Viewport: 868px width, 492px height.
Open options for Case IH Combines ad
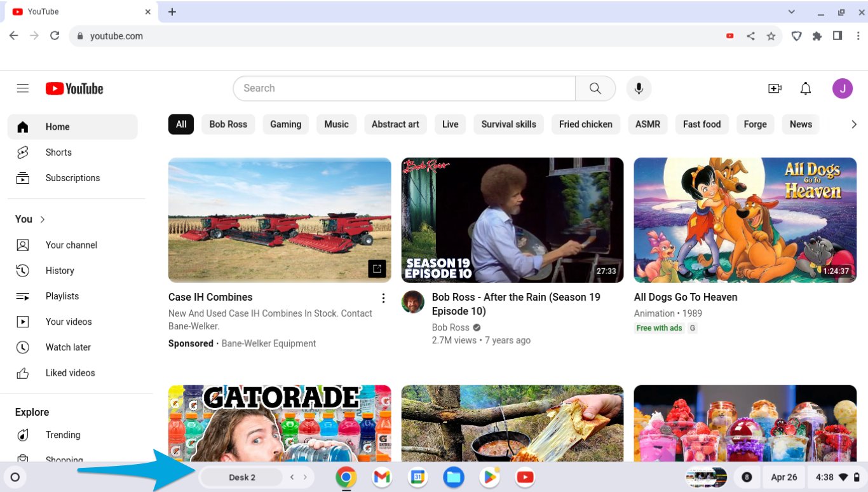pos(383,298)
